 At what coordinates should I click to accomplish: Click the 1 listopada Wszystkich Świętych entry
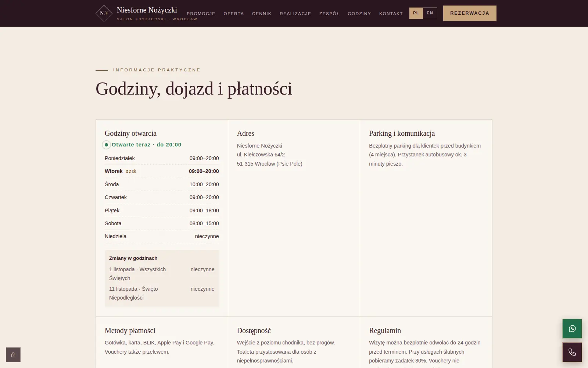(x=162, y=274)
